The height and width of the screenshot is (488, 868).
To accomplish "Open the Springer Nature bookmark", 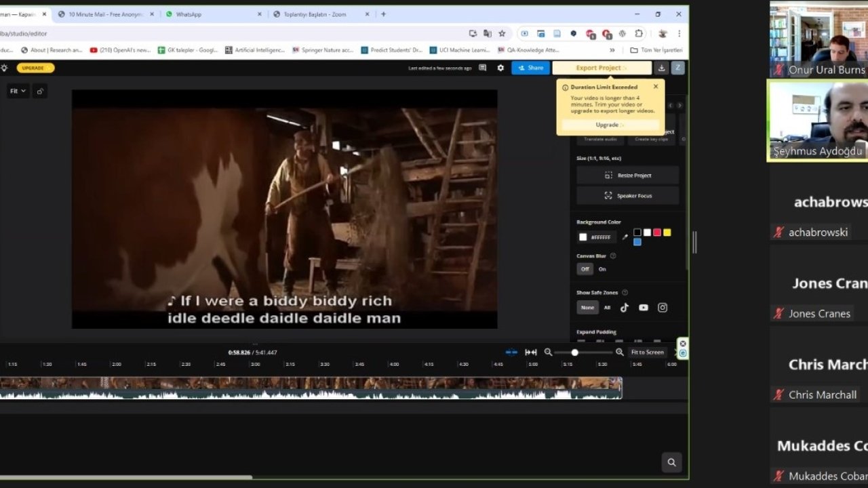I will (x=323, y=50).
